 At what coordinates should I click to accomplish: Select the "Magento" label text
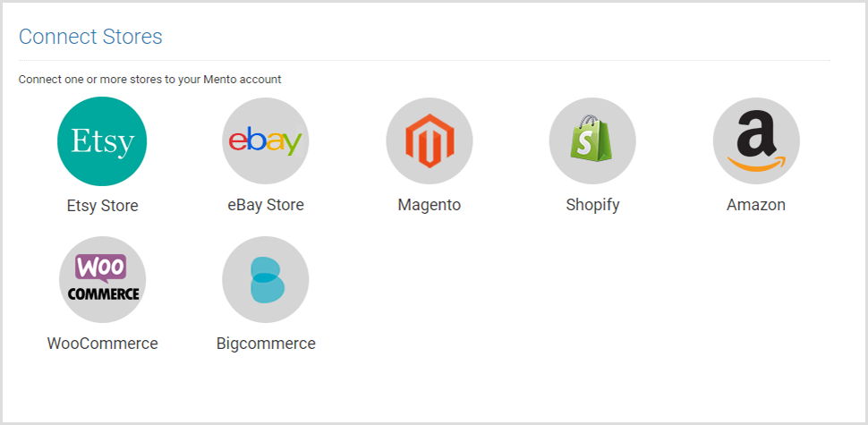[x=430, y=205]
